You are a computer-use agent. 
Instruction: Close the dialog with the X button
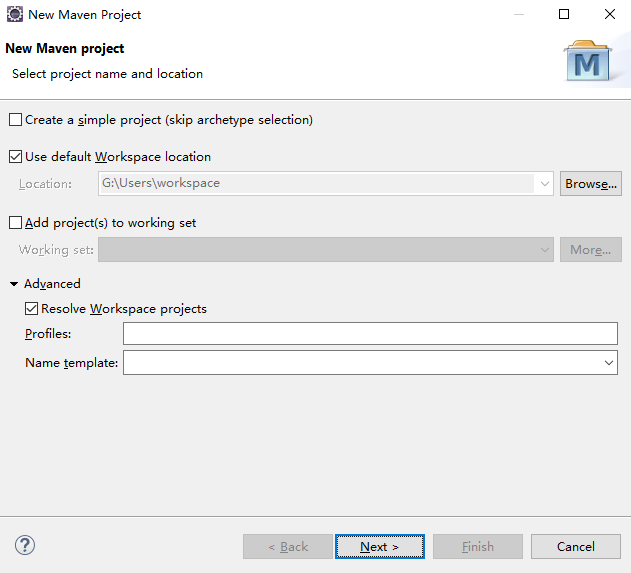point(610,14)
